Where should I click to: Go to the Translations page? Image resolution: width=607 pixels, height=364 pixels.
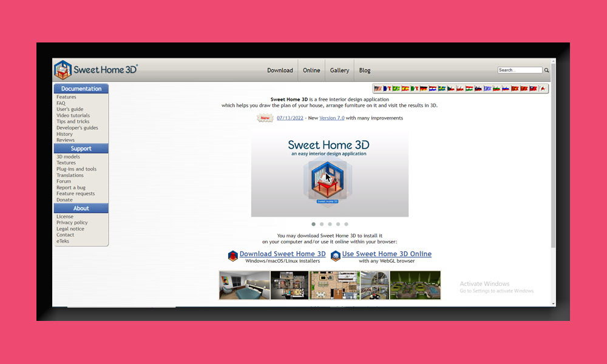pyautogui.click(x=70, y=175)
